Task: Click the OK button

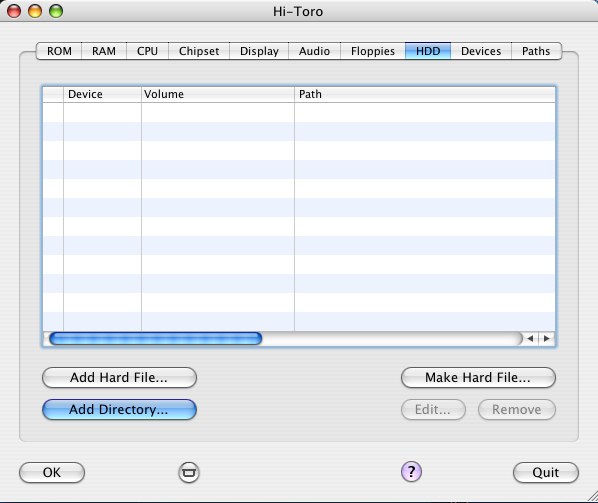Action: 52,472
